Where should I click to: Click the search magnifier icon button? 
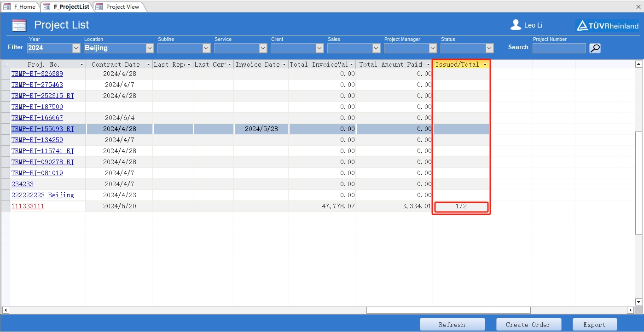tap(595, 48)
